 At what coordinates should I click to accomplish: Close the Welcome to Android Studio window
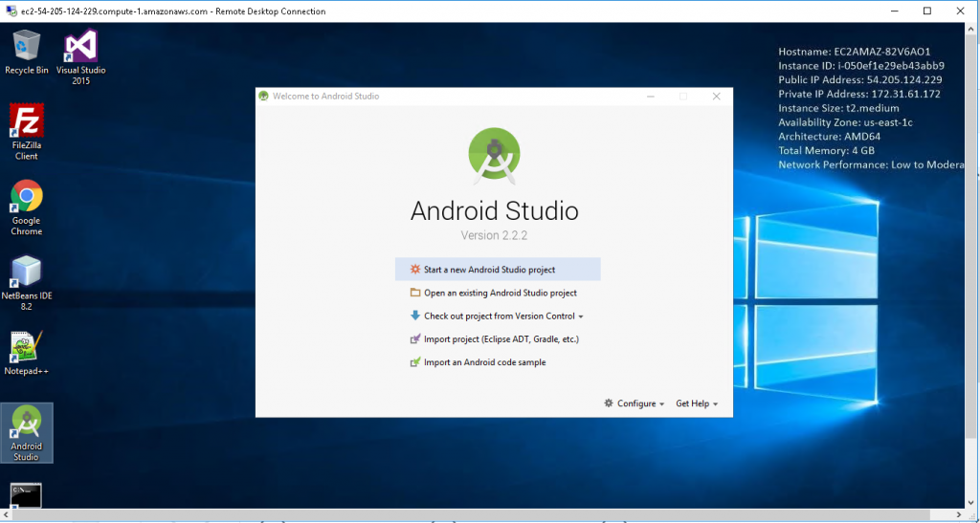click(x=716, y=97)
